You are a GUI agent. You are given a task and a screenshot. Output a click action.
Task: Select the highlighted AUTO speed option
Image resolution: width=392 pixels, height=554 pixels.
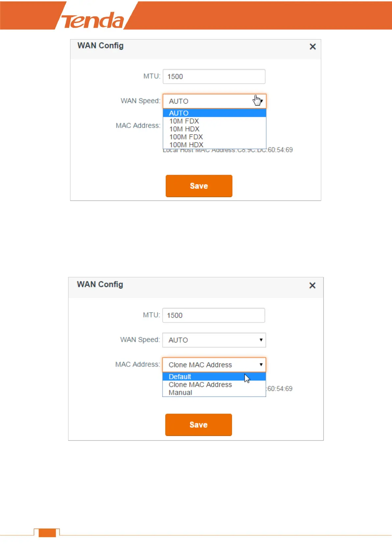[x=214, y=113]
